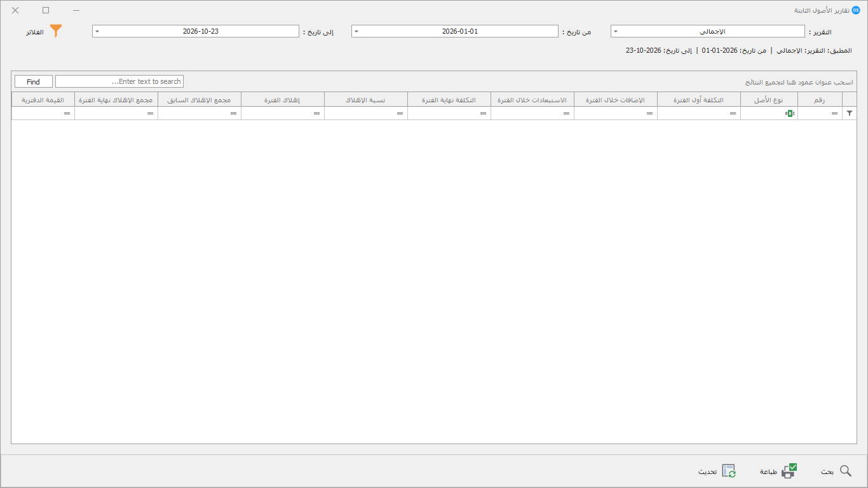Open the من تاريخ start date dropdown
The image size is (868, 488).
356,31
